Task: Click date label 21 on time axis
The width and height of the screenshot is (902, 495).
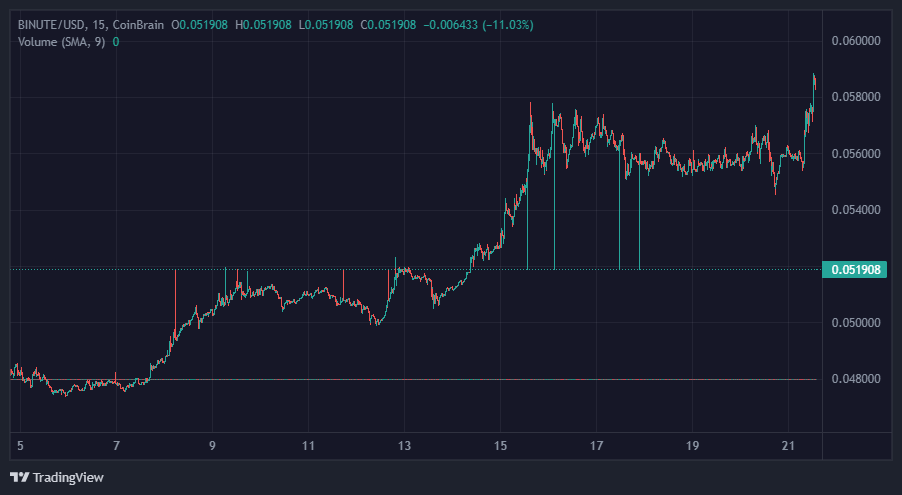Action: tap(789, 446)
